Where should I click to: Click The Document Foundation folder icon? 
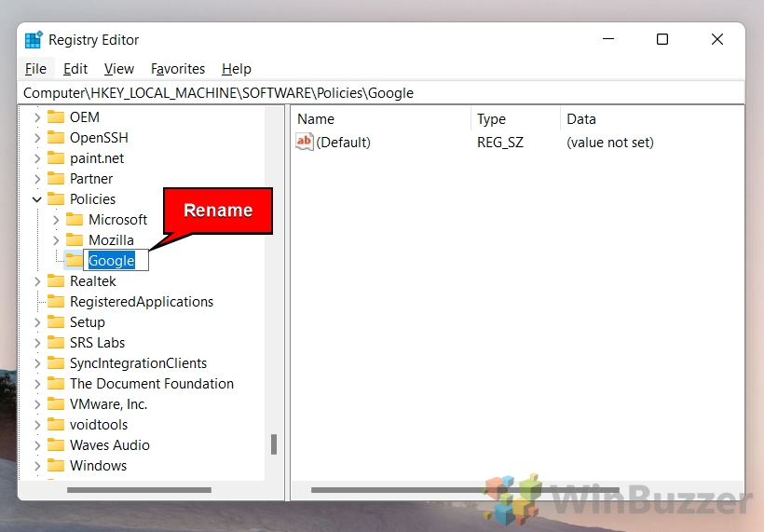[56, 383]
